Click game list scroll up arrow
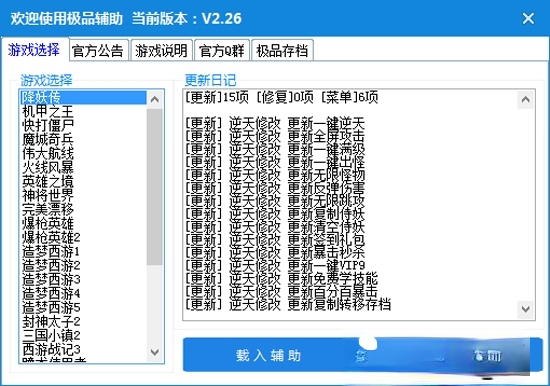 155,99
